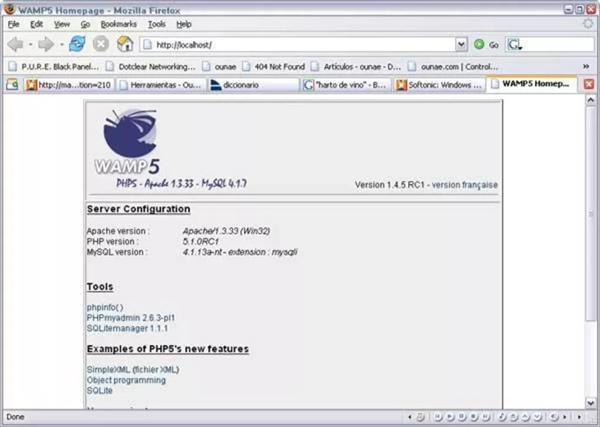The width and height of the screenshot is (600, 427).
Task: Switch to the diccionario tab
Action: coord(253,85)
